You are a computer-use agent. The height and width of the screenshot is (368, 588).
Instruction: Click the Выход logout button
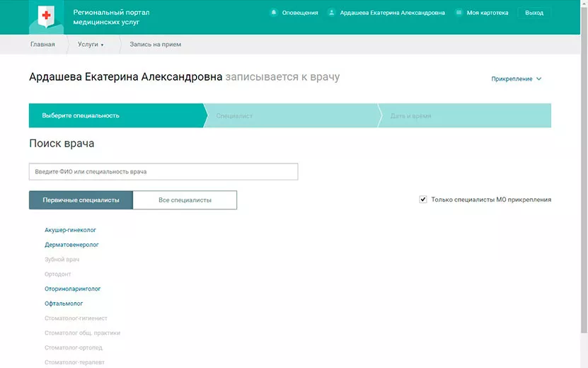[x=534, y=13]
